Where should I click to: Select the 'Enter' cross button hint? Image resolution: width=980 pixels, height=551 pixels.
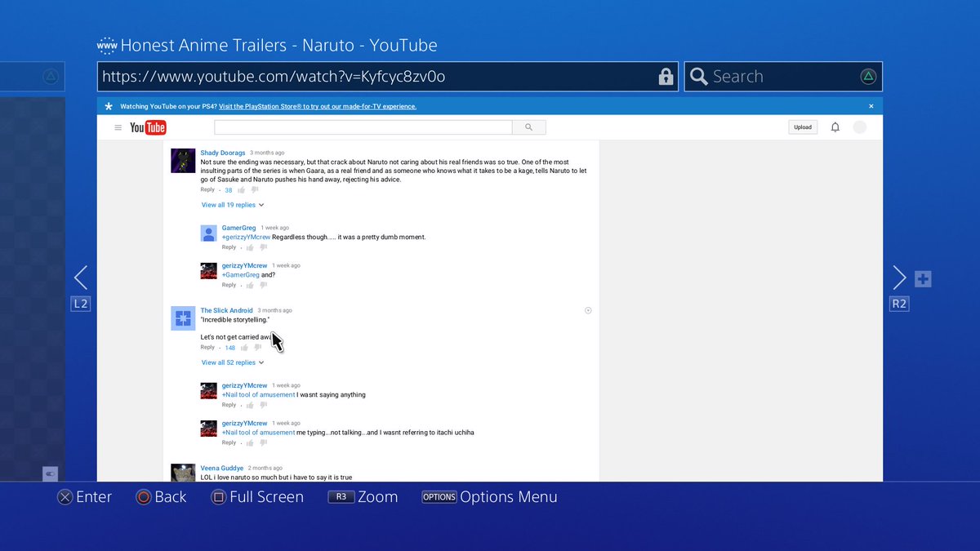coord(84,496)
